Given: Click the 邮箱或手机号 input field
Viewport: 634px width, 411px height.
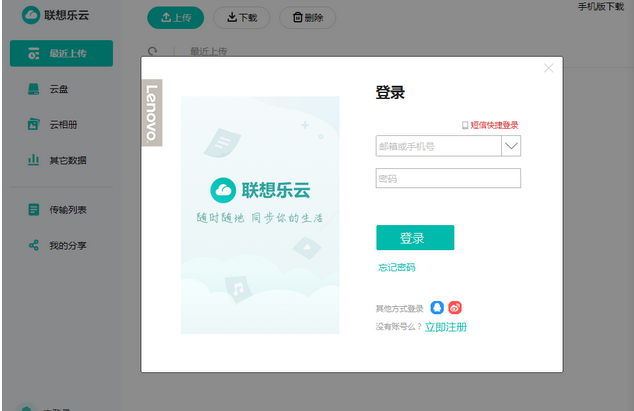Looking at the screenshot, I should [439, 146].
